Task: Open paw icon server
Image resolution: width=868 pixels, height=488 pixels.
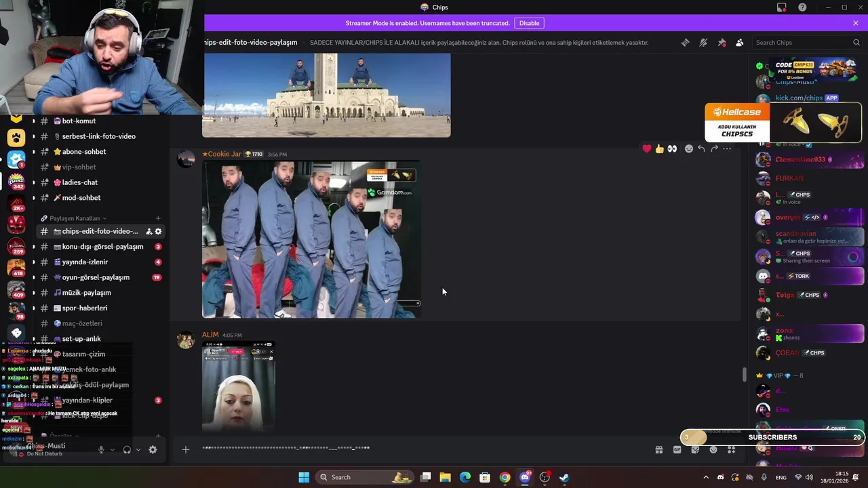Action: [x=16, y=138]
